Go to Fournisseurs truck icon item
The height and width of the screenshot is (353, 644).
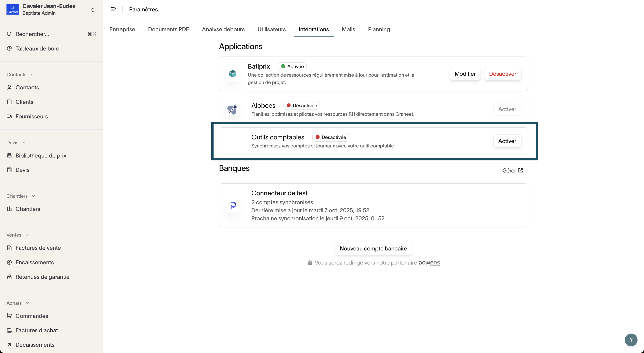(32, 116)
